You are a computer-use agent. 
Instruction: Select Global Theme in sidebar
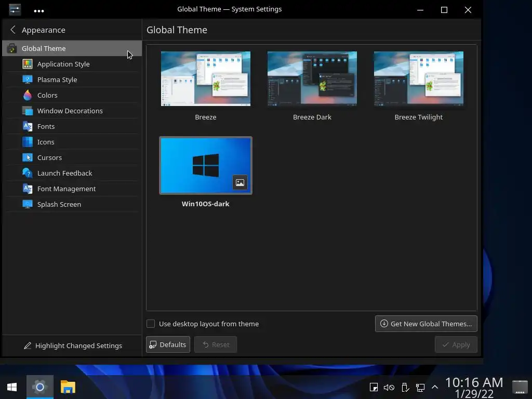coord(72,48)
